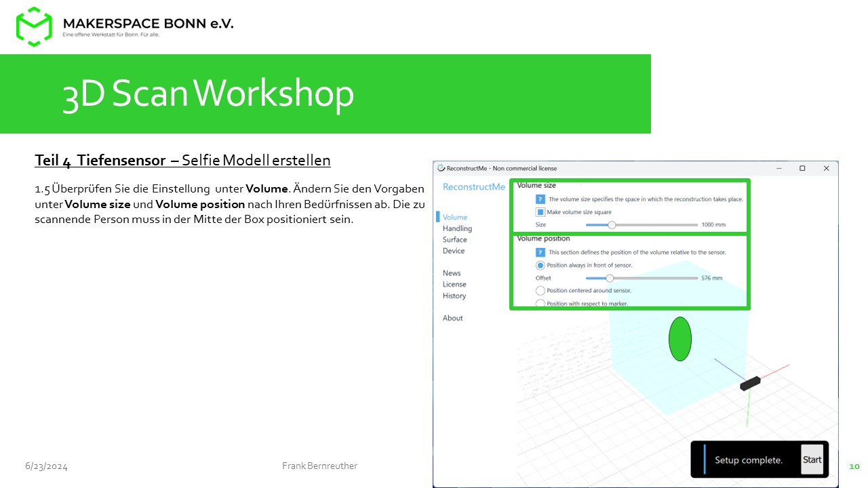This screenshot has width=868, height=488.
Task: Open the Volume position help question-mark icon
Action: (x=540, y=252)
